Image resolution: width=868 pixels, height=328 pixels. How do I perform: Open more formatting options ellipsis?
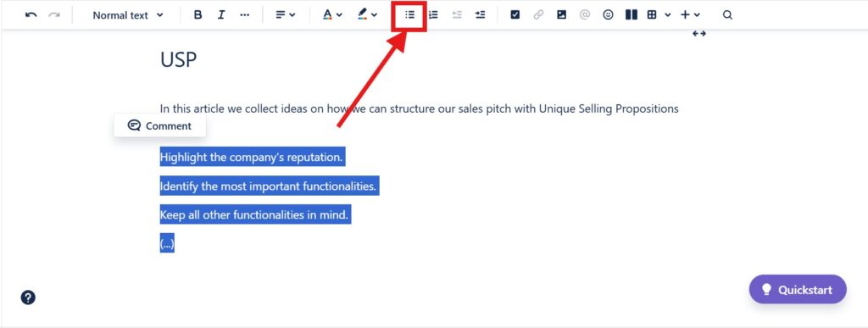245,15
